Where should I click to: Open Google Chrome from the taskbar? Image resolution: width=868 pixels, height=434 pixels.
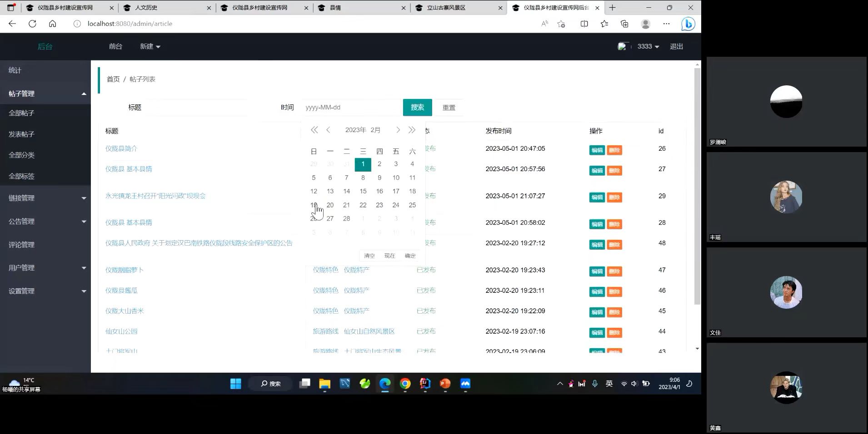click(x=405, y=384)
